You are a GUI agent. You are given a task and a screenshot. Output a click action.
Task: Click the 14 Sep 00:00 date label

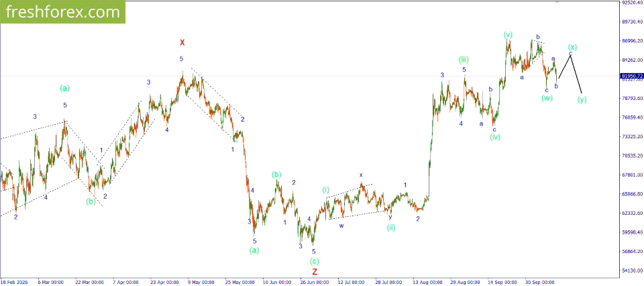coord(502,283)
